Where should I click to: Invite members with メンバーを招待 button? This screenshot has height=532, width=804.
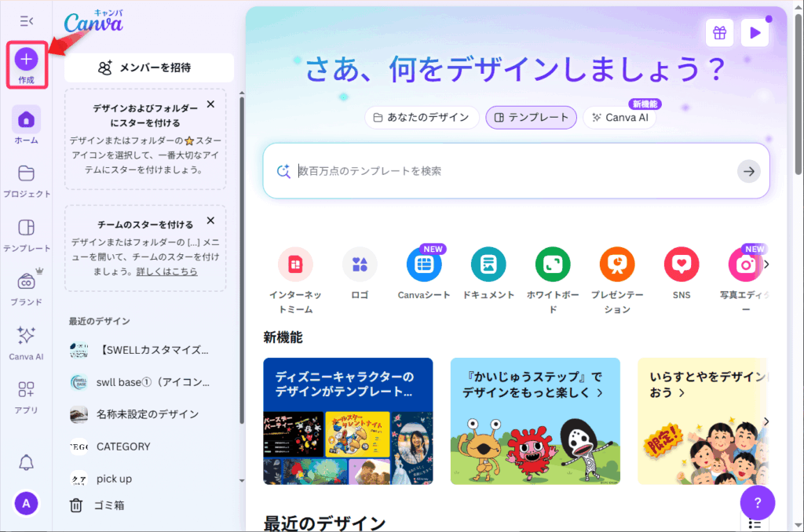[148, 67]
